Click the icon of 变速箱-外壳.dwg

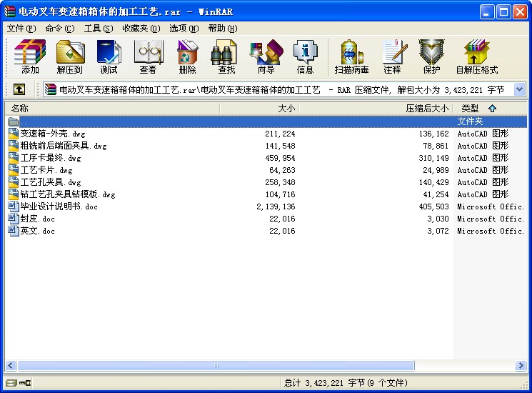point(14,134)
